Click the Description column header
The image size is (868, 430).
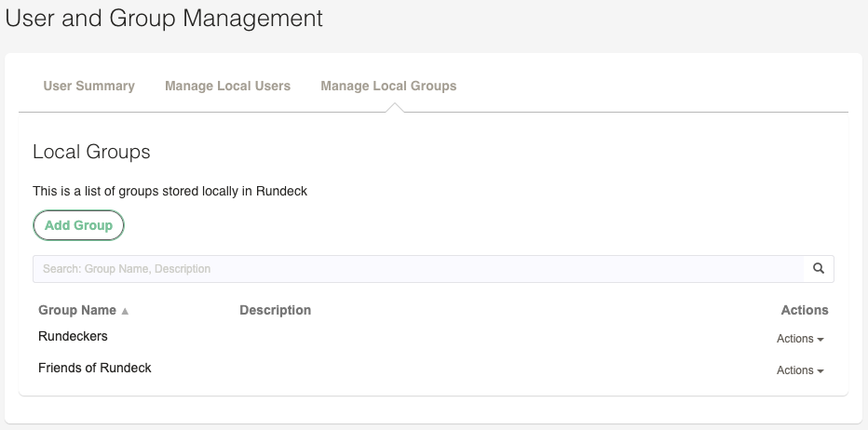(275, 310)
